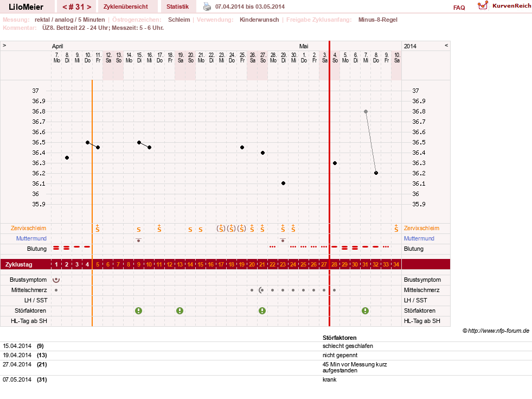532x399 pixels.
Task: Click the Zervixschleim S+ symbol on cycle day 5
Action: point(98,228)
